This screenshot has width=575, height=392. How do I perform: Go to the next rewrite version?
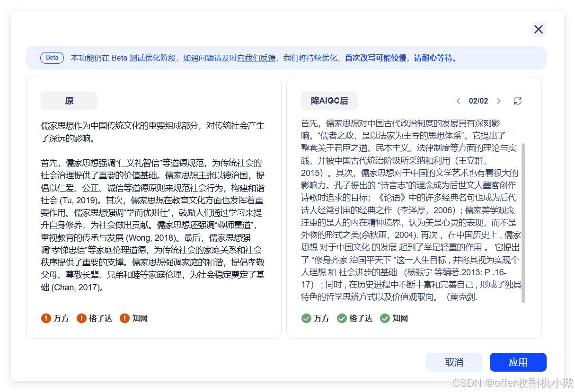pyautogui.click(x=499, y=101)
